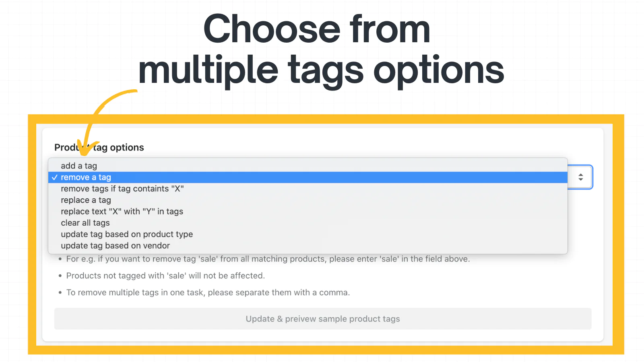Click the checkmark beside "remove a tag"
The height and width of the screenshot is (362, 644).
tap(55, 177)
